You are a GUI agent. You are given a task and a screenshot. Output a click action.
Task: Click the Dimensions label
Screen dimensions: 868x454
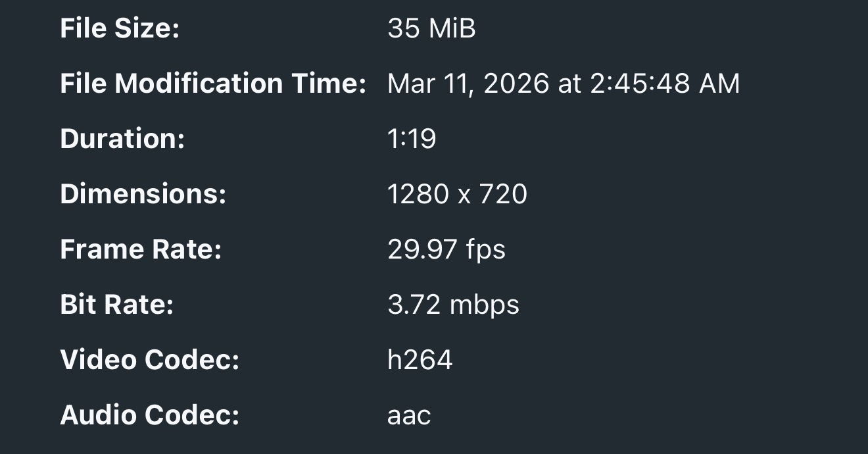pyautogui.click(x=143, y=195)
